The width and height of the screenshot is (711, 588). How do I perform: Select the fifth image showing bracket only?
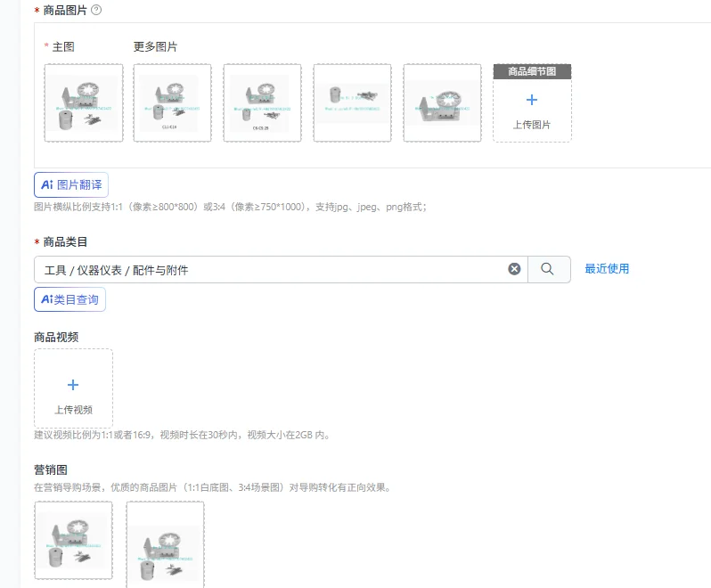pyautogui.click(x=442, y=103)
